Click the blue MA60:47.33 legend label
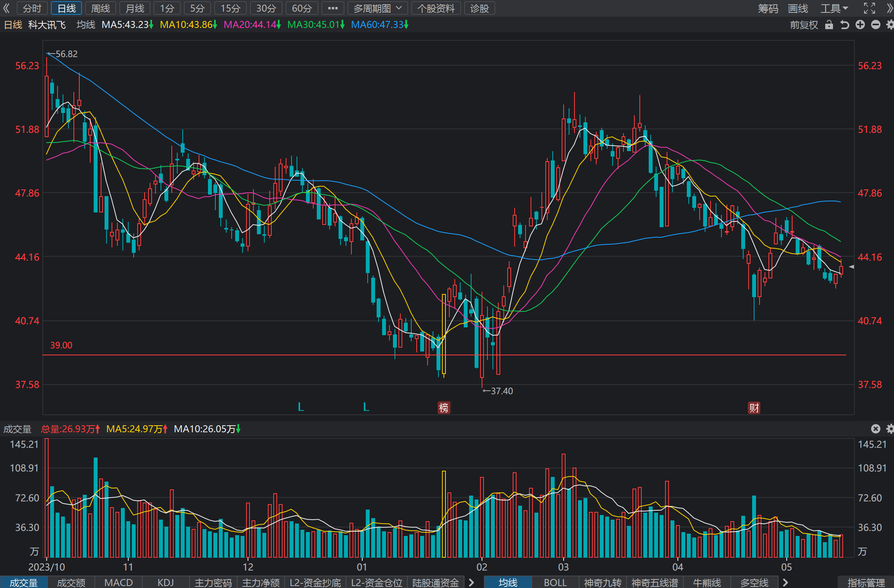The height and width of the screenshot is (588, 894). click(x=380, y=25)
